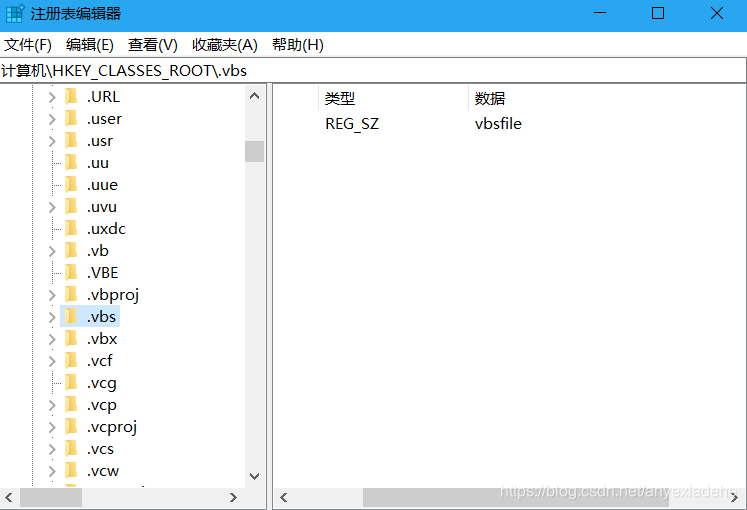747x510 pixels.
Task: Maximize the Registry Editor window
Action: pos(658,13)
